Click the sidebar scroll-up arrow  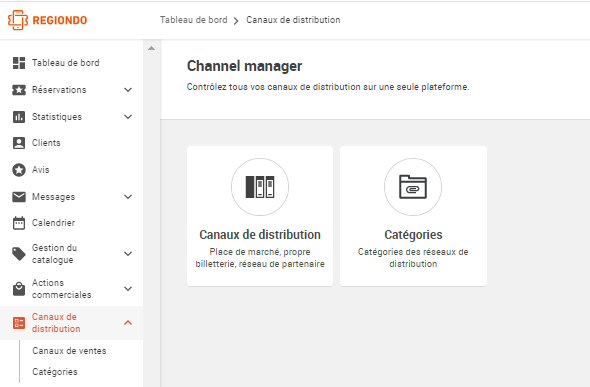(152, 48)
